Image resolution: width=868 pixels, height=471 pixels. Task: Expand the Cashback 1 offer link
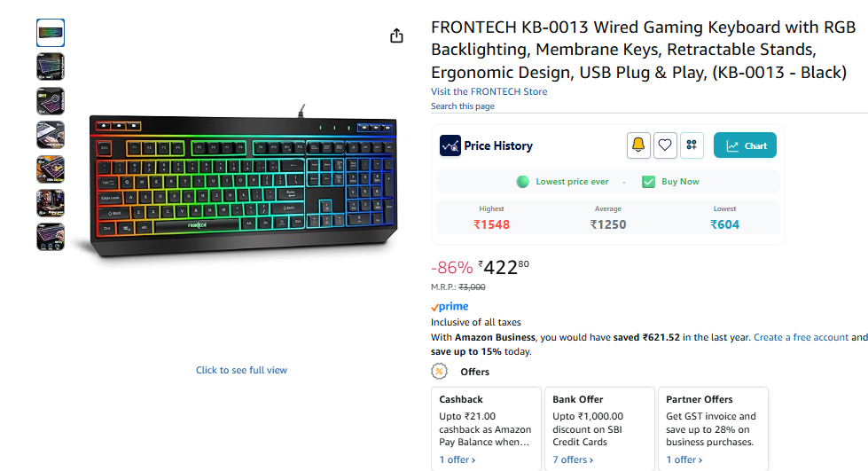[x=457, y=459]
